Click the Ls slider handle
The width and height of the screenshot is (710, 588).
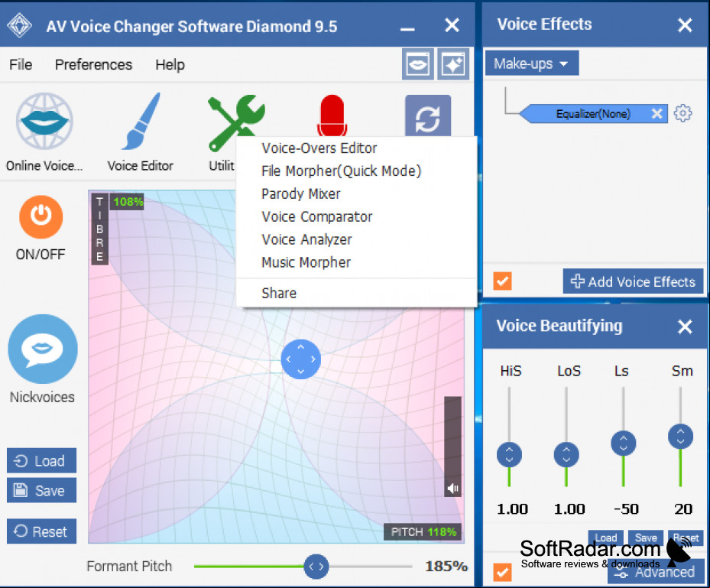pos(624,443)
